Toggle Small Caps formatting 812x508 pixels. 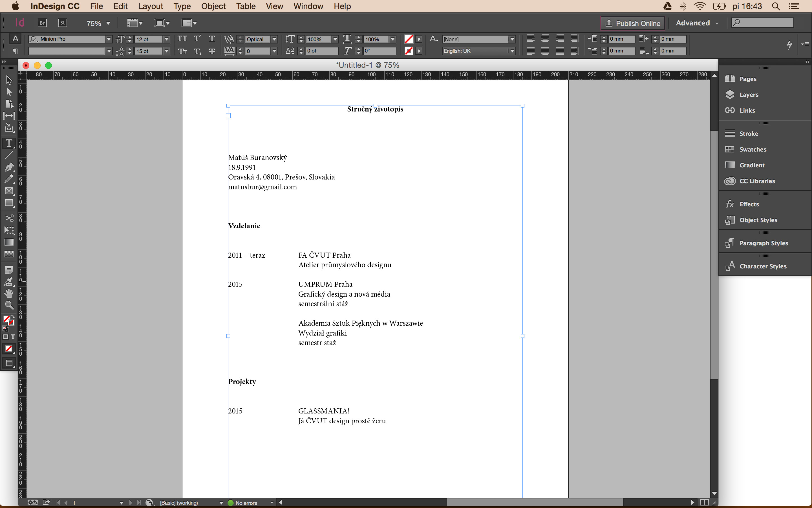point(182,51)
